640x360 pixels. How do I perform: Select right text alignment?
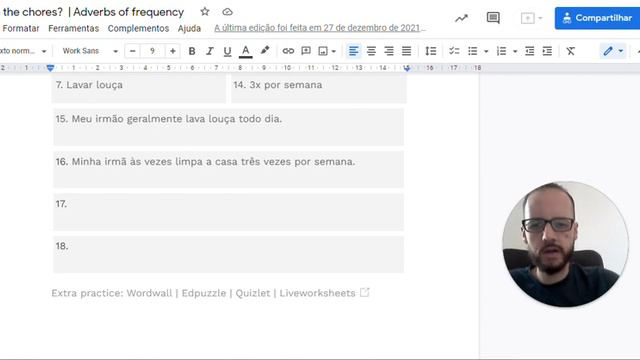tap(389, 51)
